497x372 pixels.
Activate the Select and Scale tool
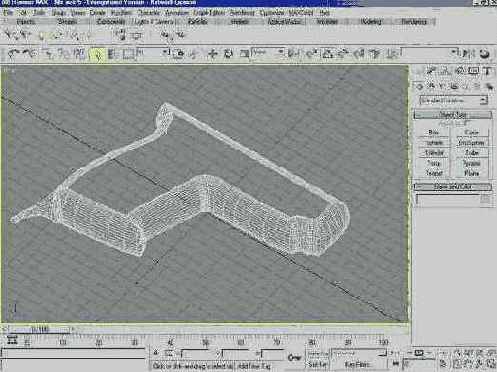pyautogui.click(x=244, y=54)
